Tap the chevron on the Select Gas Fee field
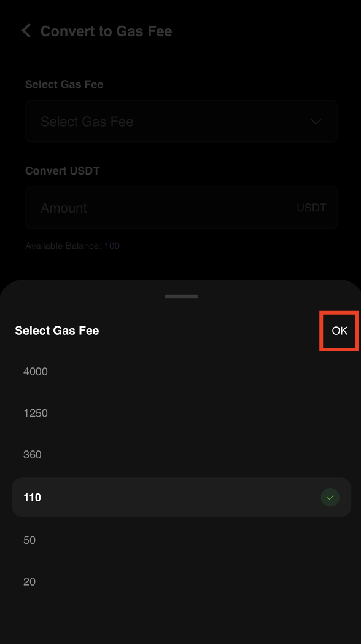Image resolution: width=361 pixels, height=644 pixels. [316, 121]
